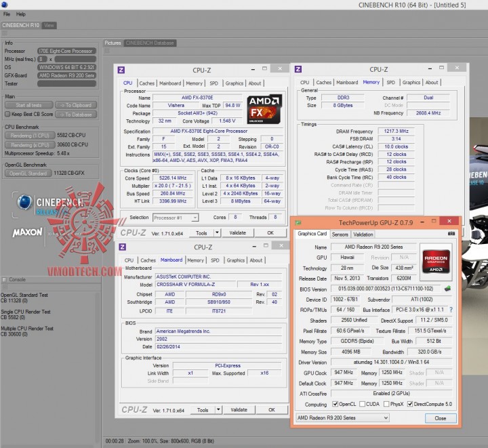This screenshot has height=448, width=488.
Task: Open the Processor #1 selection dropdown
Action: (x=176, y=218)
